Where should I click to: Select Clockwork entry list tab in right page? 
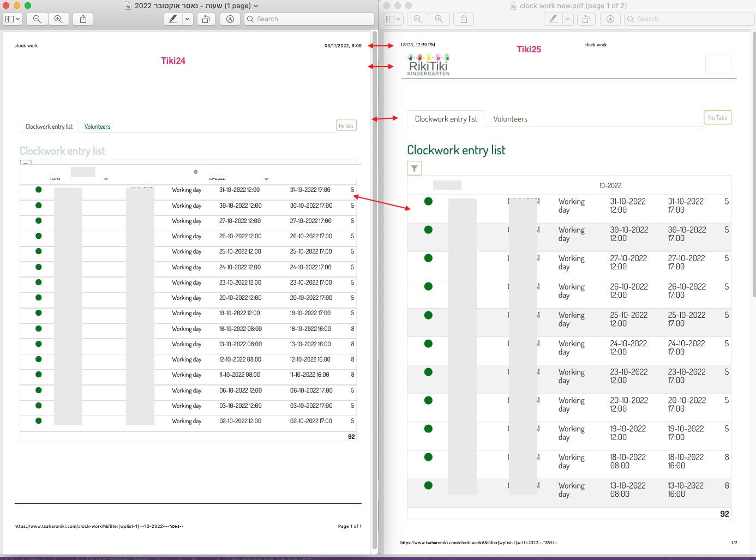pos(446,119)
